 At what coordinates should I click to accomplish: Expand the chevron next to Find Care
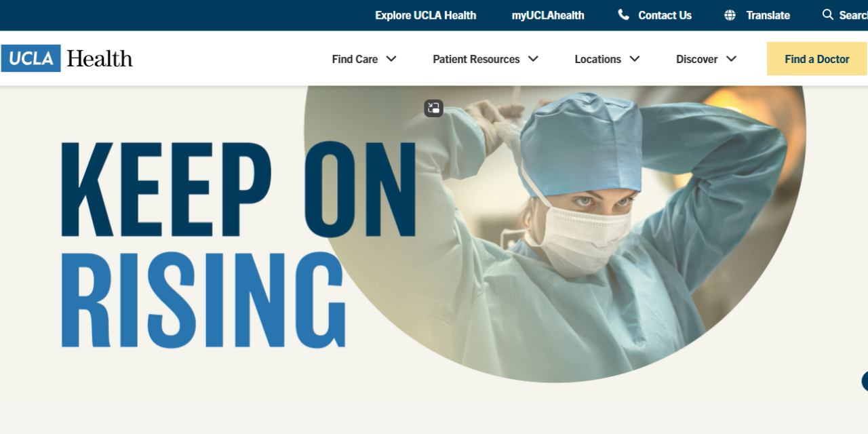pos(391,59)
